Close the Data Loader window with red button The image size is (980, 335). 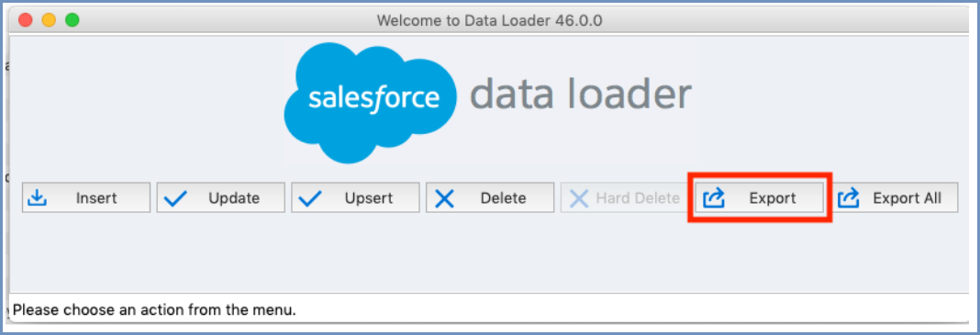pyautogui.click(x=26, y=20)
